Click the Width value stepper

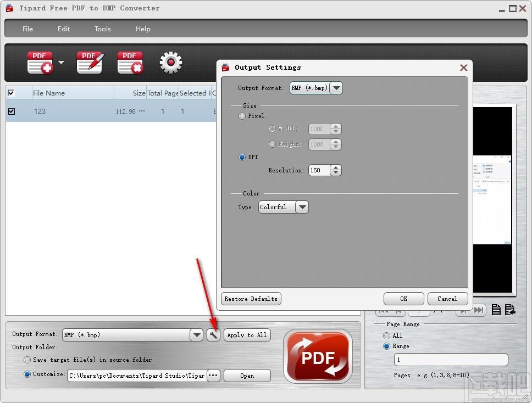point(336,129)
